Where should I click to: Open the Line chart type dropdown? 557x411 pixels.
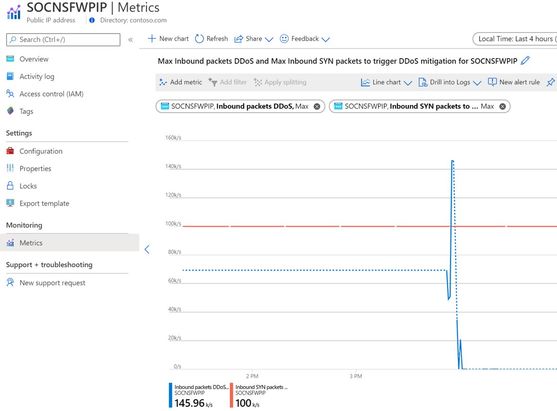pyautogui.click(x=386, y=82)
